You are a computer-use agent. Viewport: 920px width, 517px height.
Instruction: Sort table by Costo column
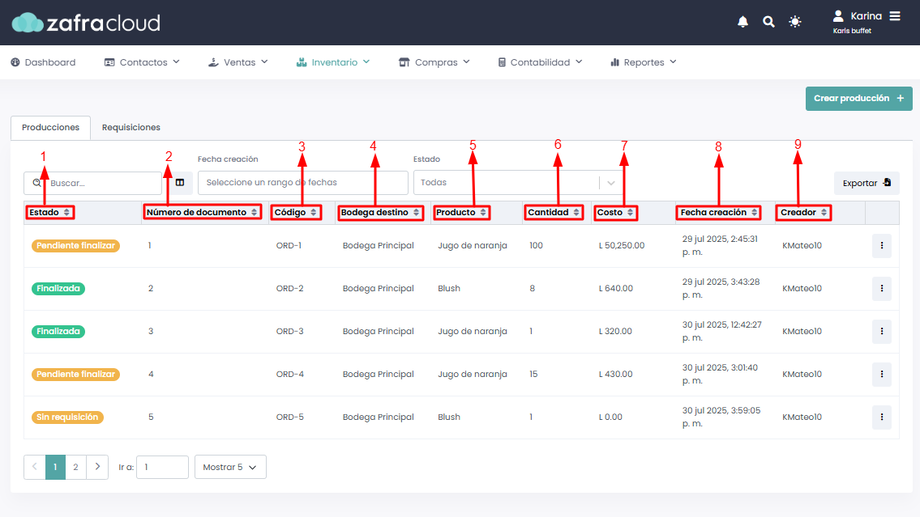615,213
